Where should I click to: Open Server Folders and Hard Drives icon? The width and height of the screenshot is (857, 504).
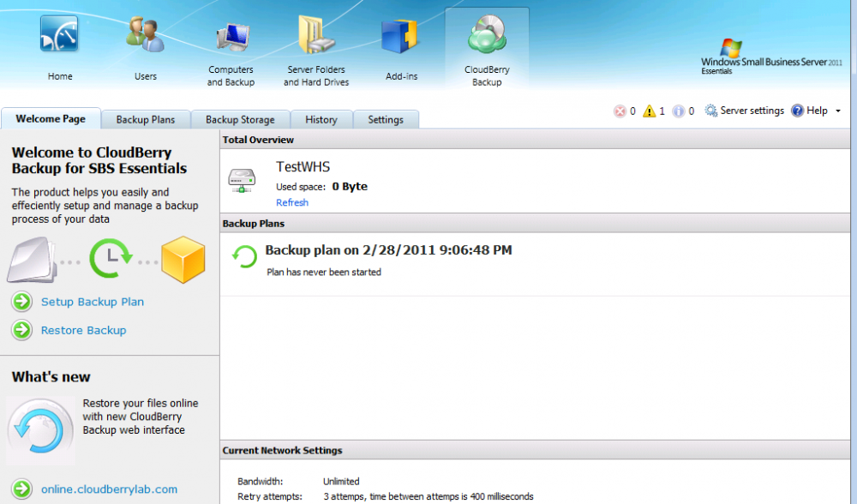[x=315, y=36]
